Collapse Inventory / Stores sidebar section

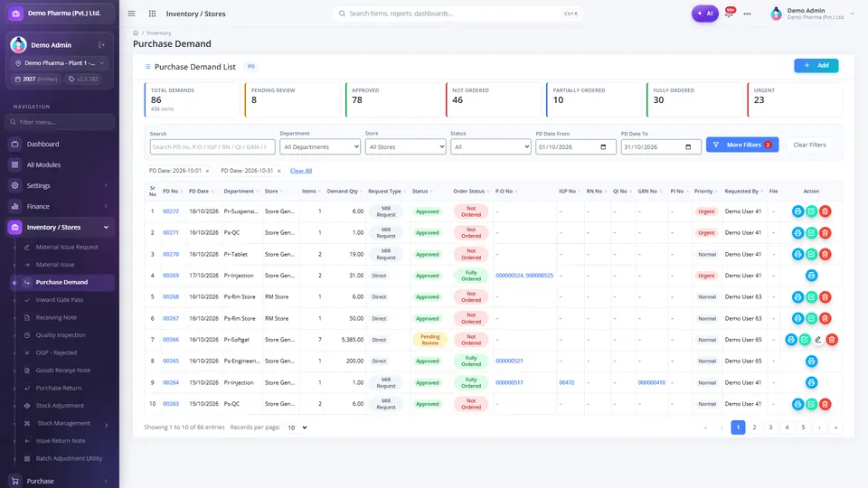click(x=60, y=228)
